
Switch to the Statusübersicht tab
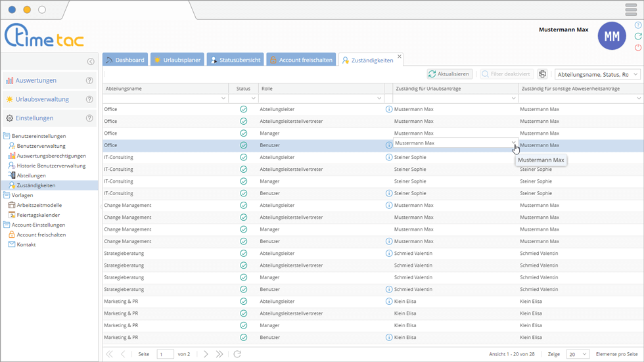tap(235, 60)
